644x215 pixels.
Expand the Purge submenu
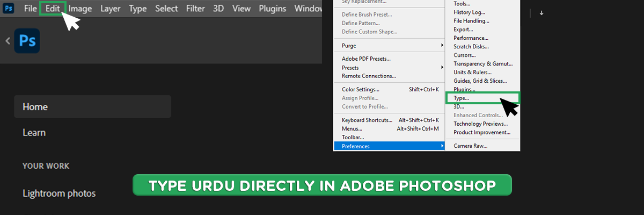(390, 46)
